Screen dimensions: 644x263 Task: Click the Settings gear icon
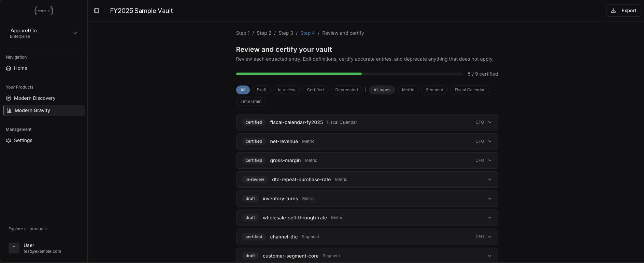(x=9, y=140)
